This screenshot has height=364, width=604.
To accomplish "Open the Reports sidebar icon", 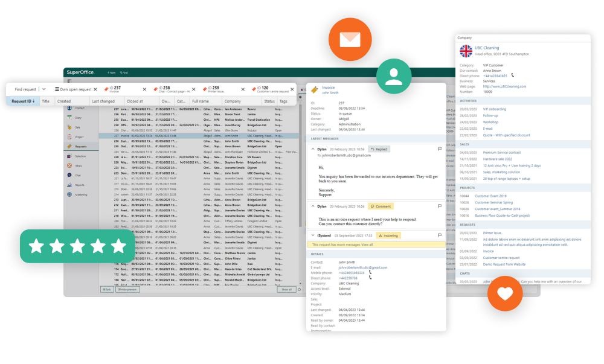I will [x=70, y=185].
